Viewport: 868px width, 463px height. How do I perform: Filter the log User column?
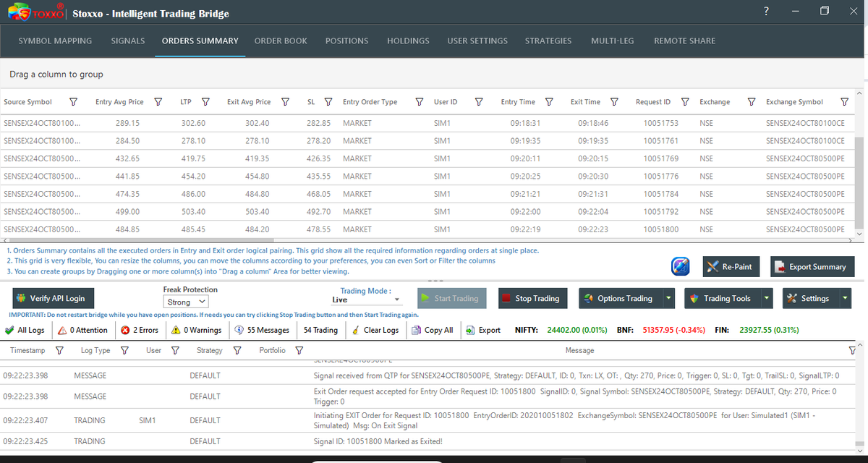click(x=175, y=350)
